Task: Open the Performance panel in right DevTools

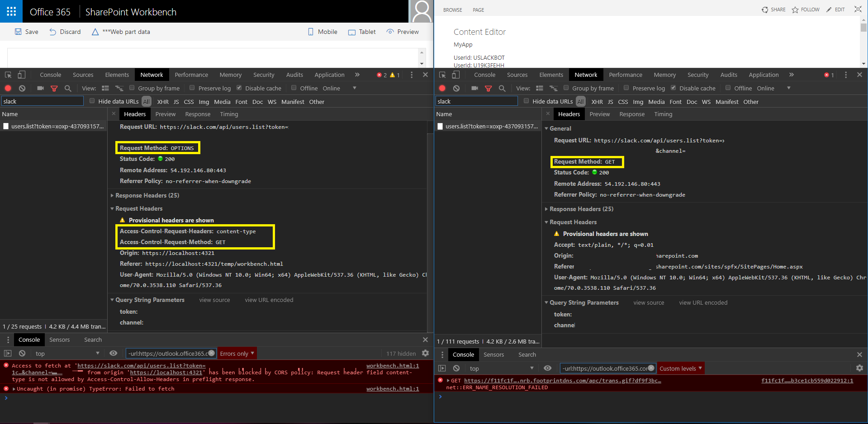Action: point(626,75)
